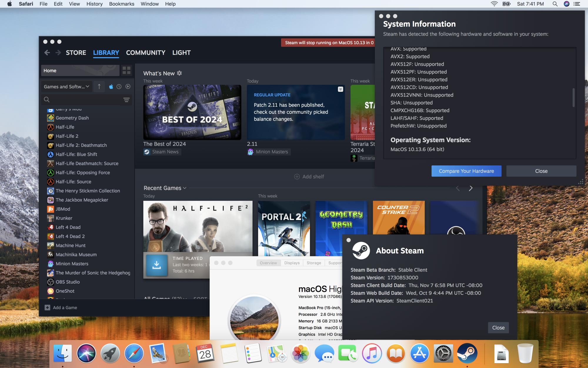Viewport: 588px width, 368px height.
Task: Click the library back navigation arrow
Action: 47,53
